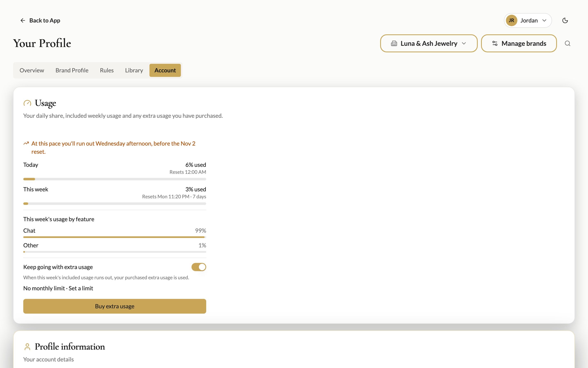Image resolution: width=588 pixels, height=368 pixels.
Task: Click the 'Your account details' subtitle
Action: point(48,359)
